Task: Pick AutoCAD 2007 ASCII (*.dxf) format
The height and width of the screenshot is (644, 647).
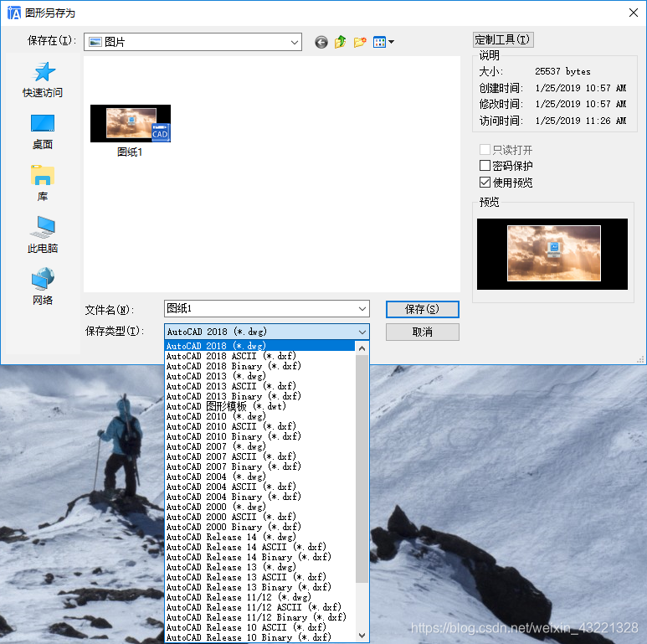Action: (x=260, y=456)
